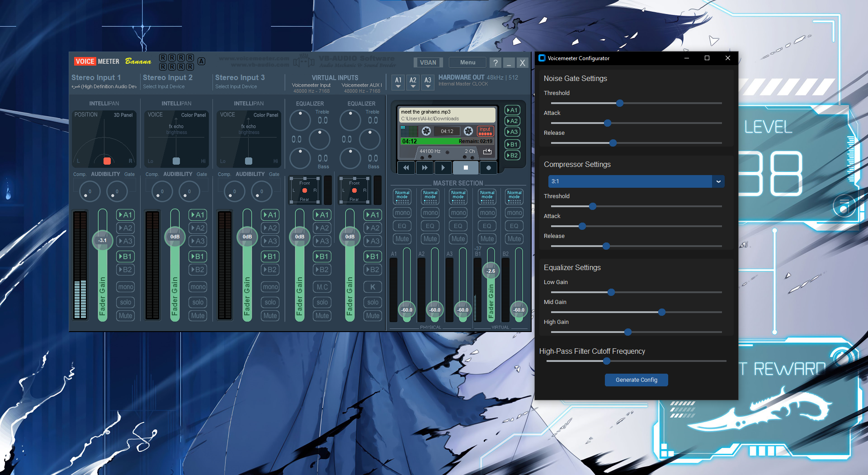Change A1 bus Normal mode selector
868x475 pixels.
402,196
